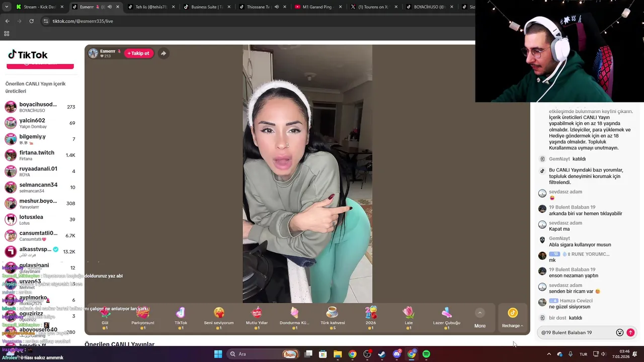Open OBS Studio from taskbar

point(367,354)
